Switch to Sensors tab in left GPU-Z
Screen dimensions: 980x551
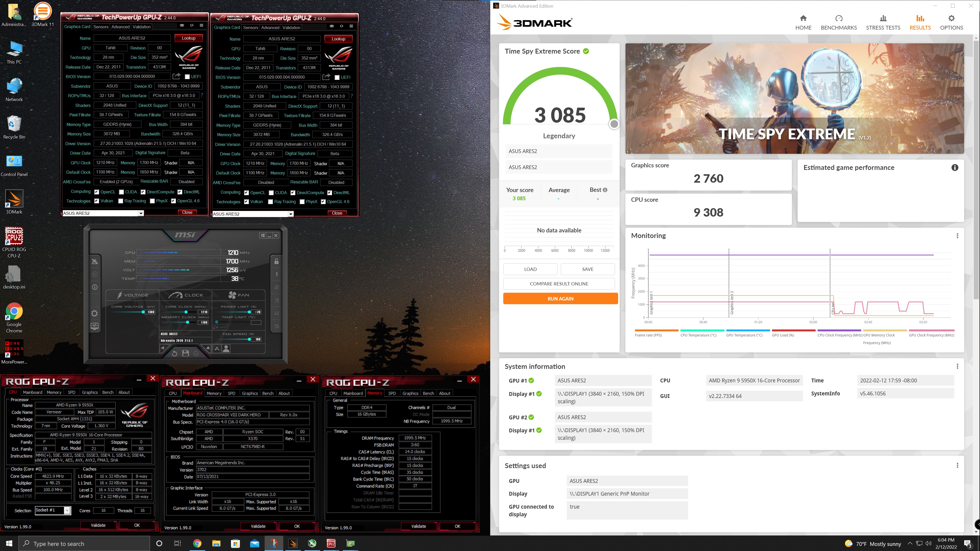pyautogui.click(x=101, y=27)
